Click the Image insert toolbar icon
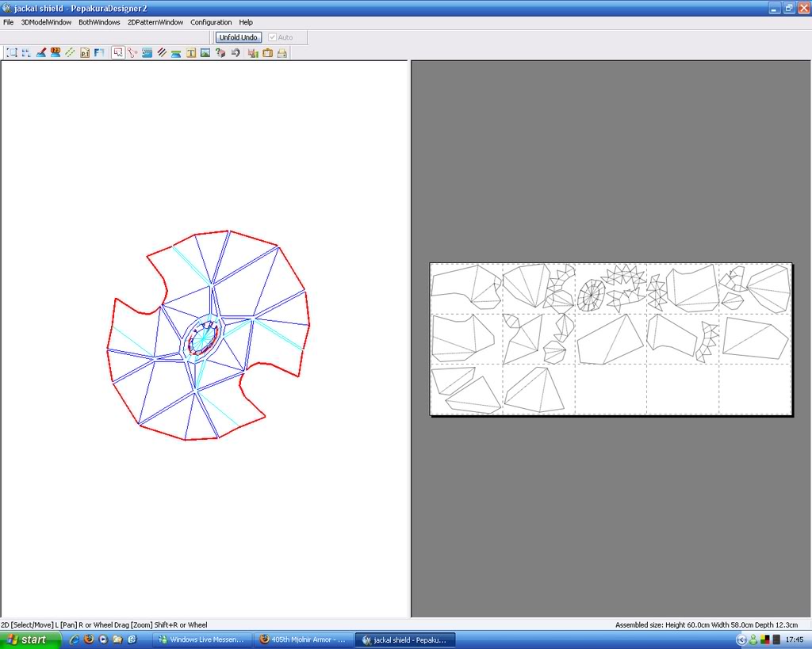Image resolution: width=812 pixels, height=649 pixels. coord(205,53)
